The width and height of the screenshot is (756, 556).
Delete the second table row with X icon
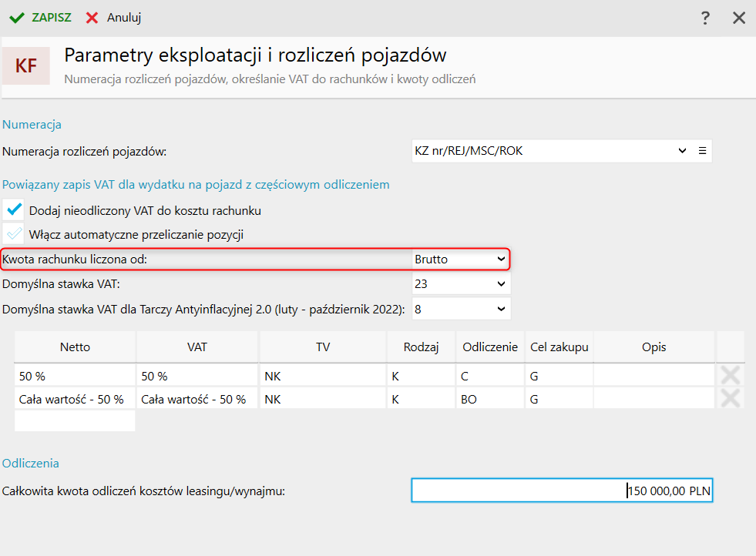coord(730,399)
